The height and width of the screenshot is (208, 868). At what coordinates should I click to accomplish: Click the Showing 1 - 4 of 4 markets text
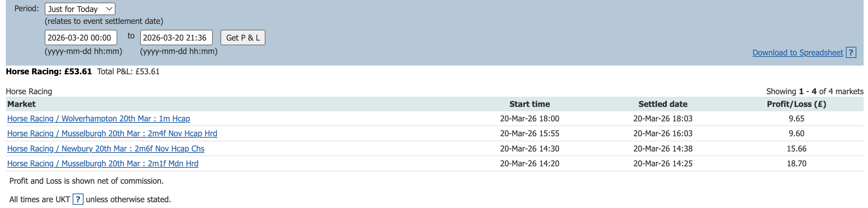click(815, 92)
